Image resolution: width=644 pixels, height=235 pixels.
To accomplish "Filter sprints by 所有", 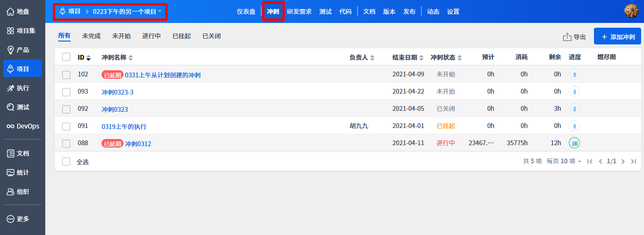I will coord(64,36).
